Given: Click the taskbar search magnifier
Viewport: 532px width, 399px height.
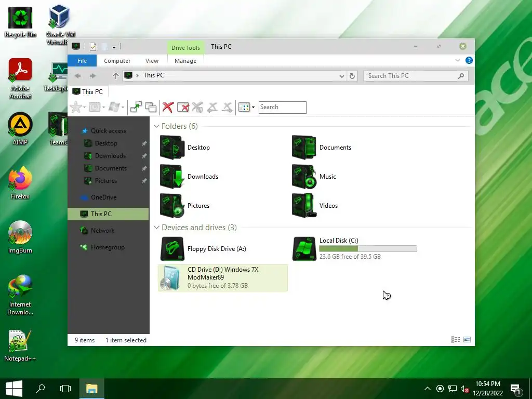Looking at the screenshot, I should pos(41,389).
